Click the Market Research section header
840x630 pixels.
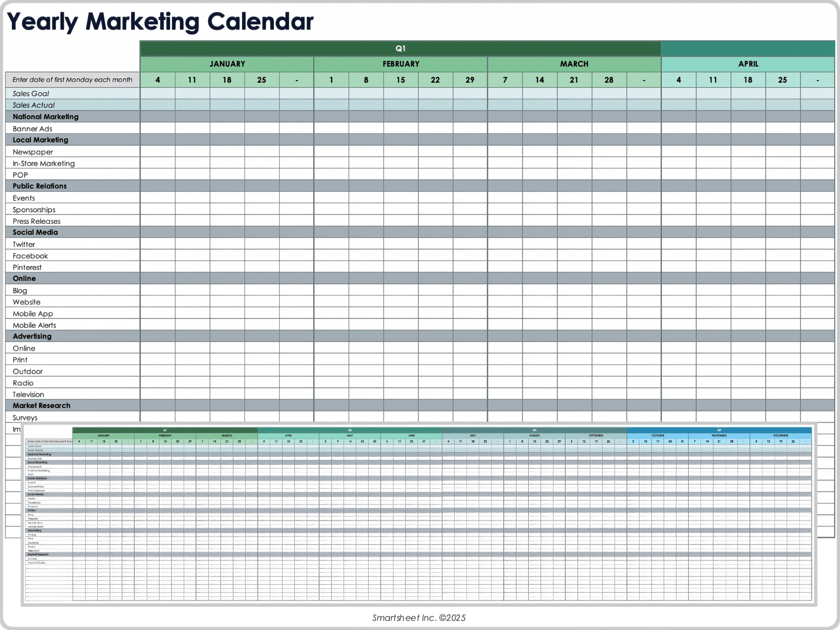42,406
